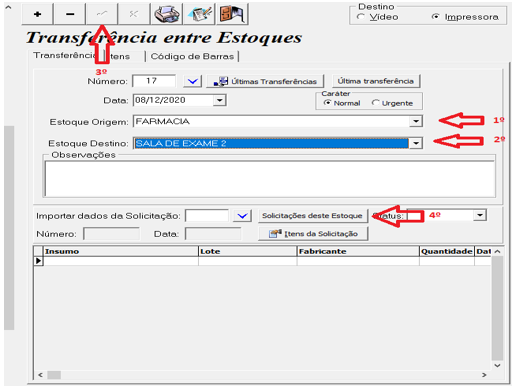The height and width of the screenshot is (388, 514).
Task: Expand the Estoque Origem dropdown
Action: tap(416, 121)
